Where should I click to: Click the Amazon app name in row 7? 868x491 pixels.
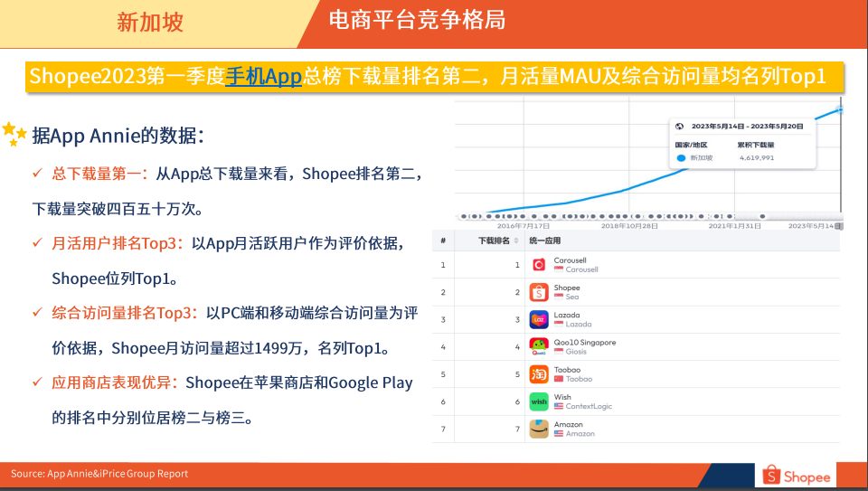[x=569, y=425]
